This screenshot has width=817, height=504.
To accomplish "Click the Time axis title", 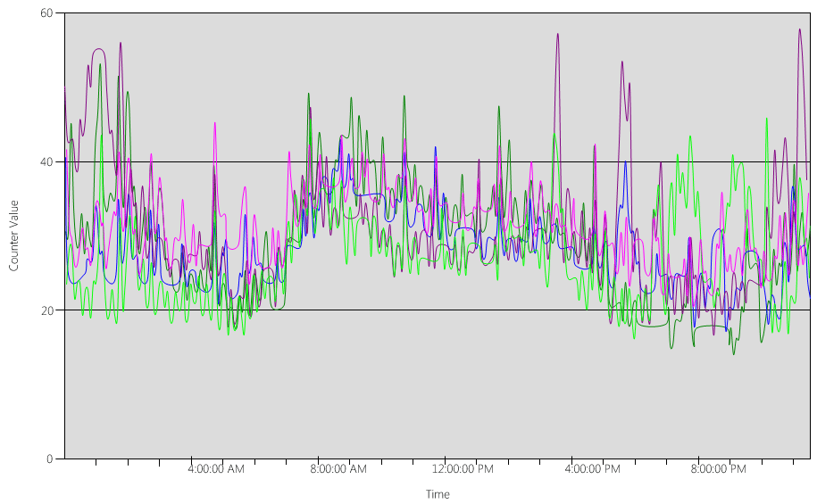I will coord(438,494).
